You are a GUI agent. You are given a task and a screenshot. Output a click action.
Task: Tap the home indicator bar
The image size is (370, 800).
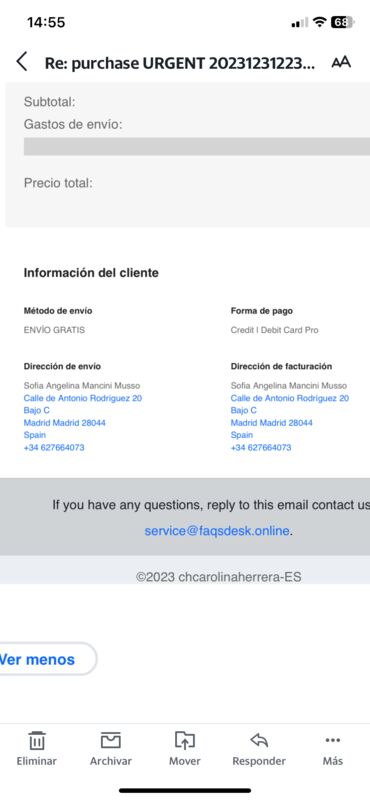coord(185,790)
